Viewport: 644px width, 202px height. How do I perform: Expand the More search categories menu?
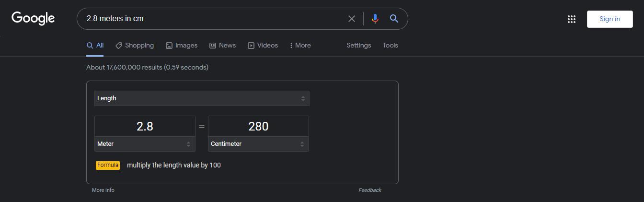click(300, 46)
